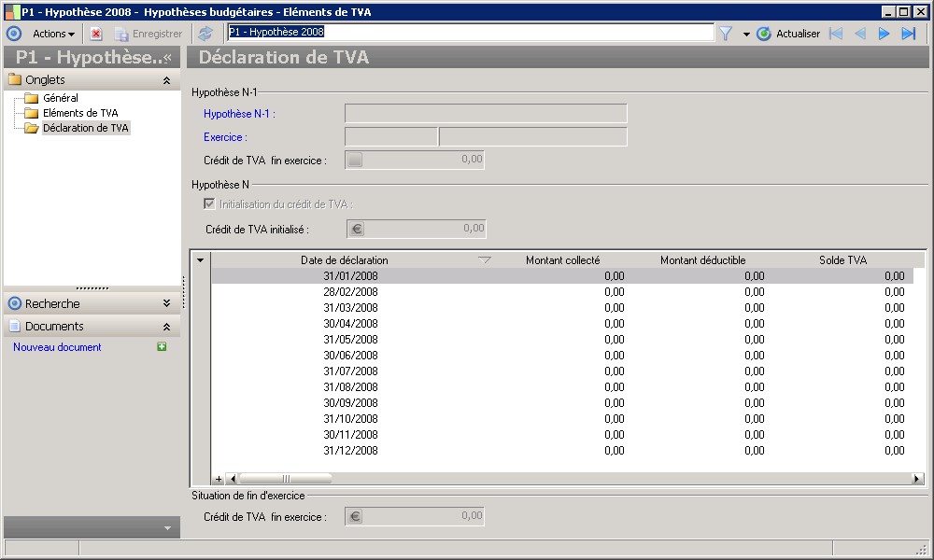The width and height of the screenshot is (934, 560).
Task: Go to the next record
Action: [884, 34]
